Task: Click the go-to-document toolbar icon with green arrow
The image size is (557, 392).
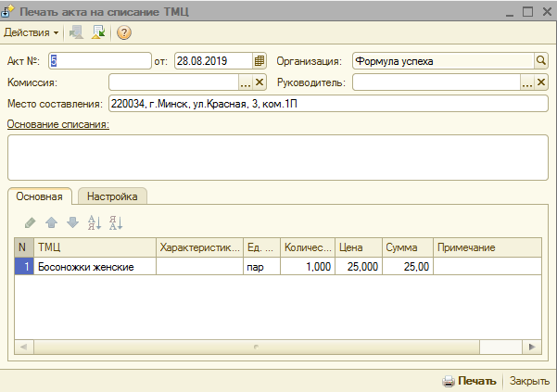Action: tap(98, 33)
